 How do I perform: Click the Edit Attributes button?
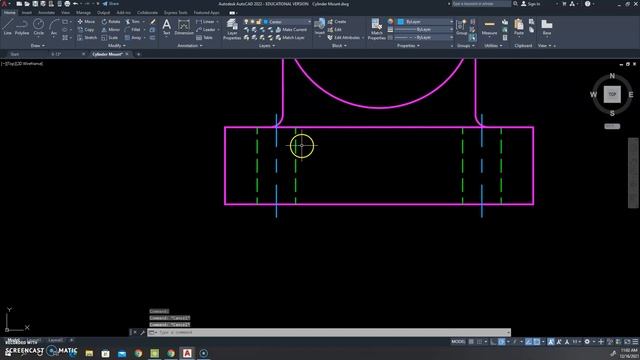point(344,38)
